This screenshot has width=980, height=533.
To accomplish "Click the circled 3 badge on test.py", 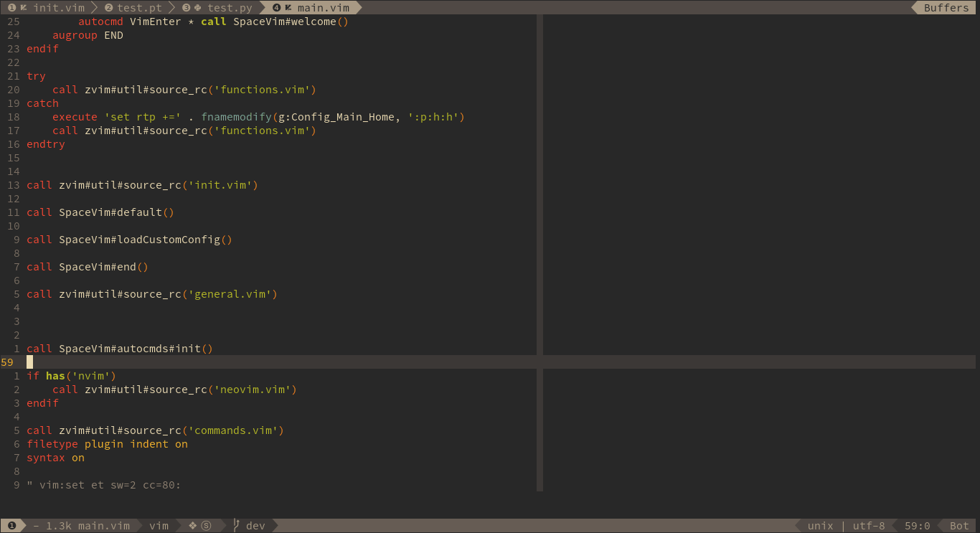I will tap(187, 7).
